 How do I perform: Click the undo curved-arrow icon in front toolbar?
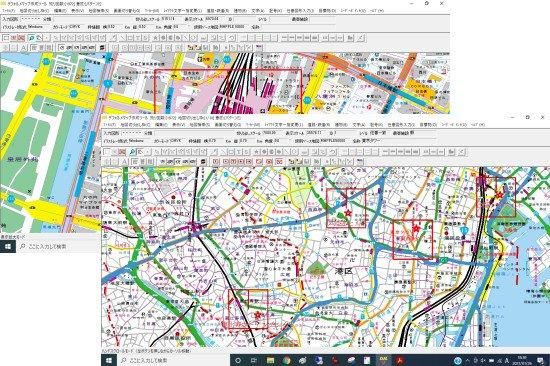[x=332, y=152]
